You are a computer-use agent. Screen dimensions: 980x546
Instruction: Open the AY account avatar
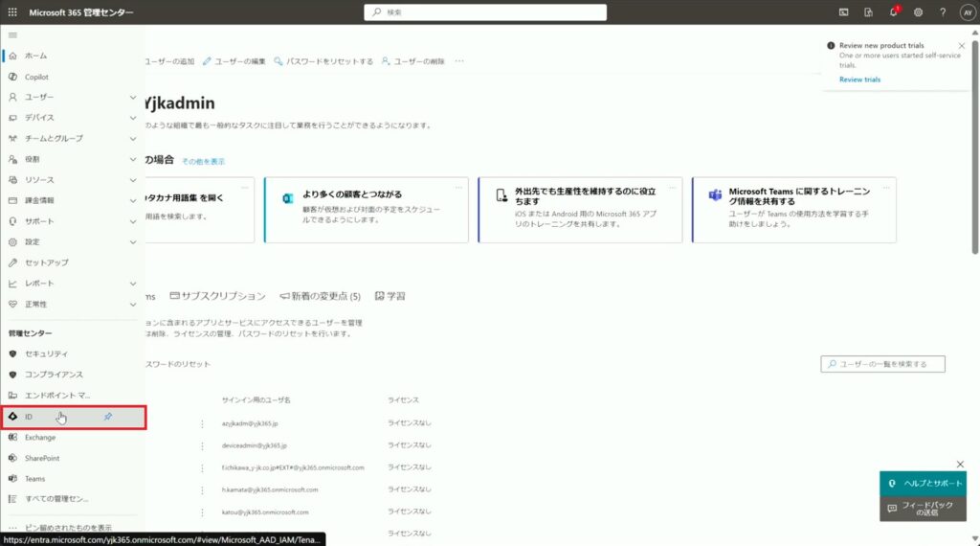pyautogui.click(x=968, y=12)
